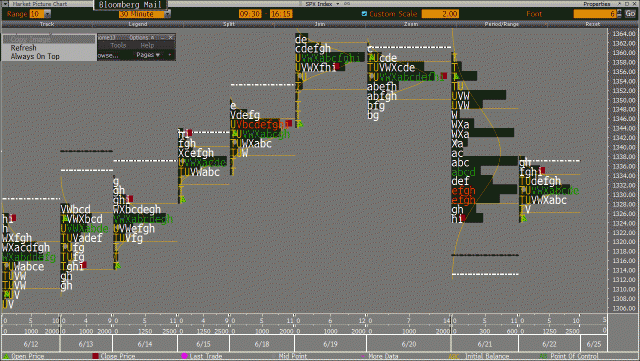Click the 6/13 close price red marker
This screenshot has width=640, height=361.
(83, 265)
